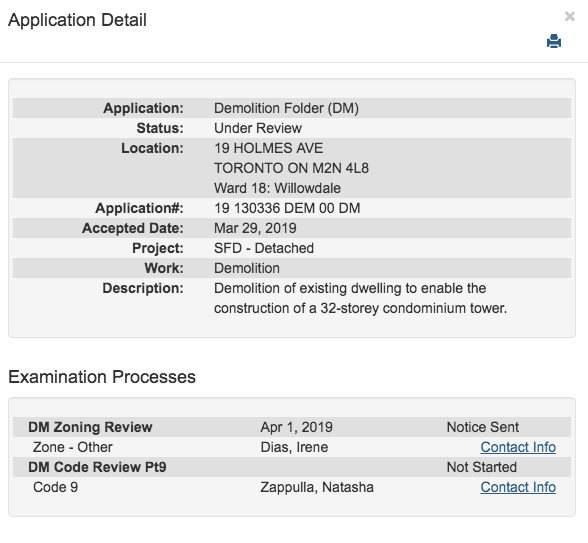Click the Mar 29, 2019 accepted date

coord(255,228)
